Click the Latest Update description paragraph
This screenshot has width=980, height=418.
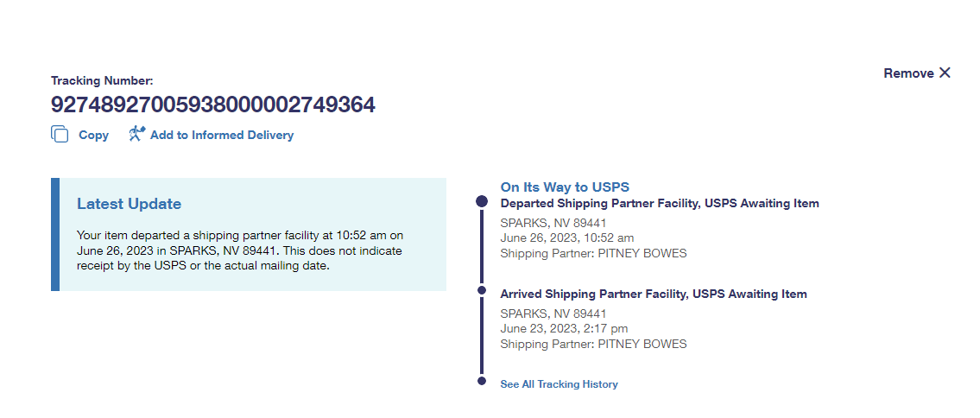pos(240,250)
